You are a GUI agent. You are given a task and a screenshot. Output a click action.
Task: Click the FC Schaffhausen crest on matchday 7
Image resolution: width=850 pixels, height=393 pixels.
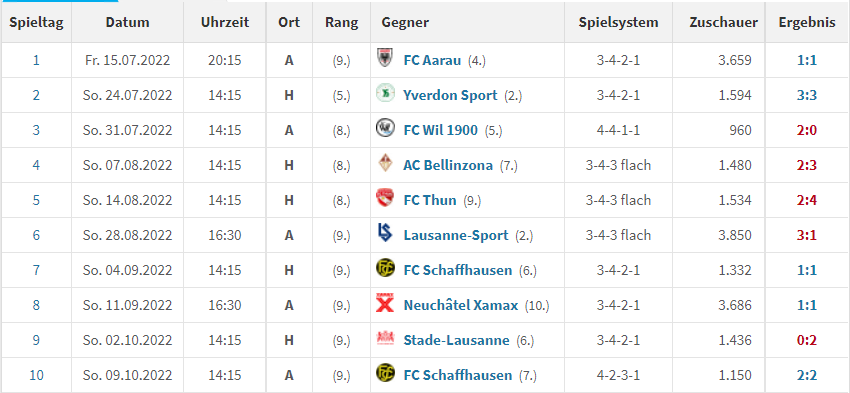click(384, 269)
